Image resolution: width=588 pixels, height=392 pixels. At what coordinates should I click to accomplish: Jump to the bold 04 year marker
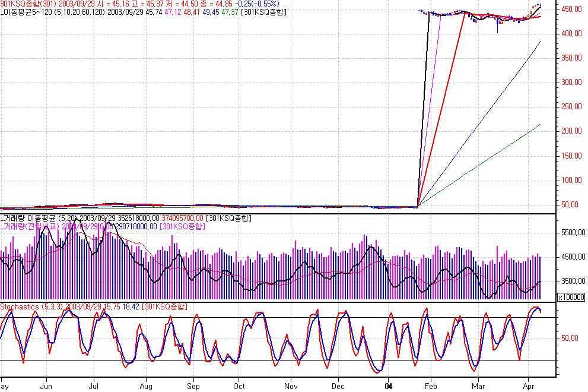(389, 385)
